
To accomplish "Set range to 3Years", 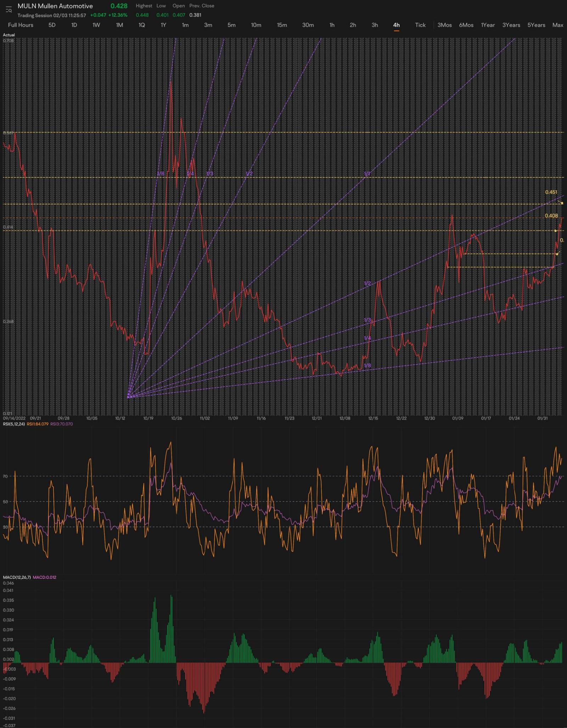I will (x=511, y=25).
